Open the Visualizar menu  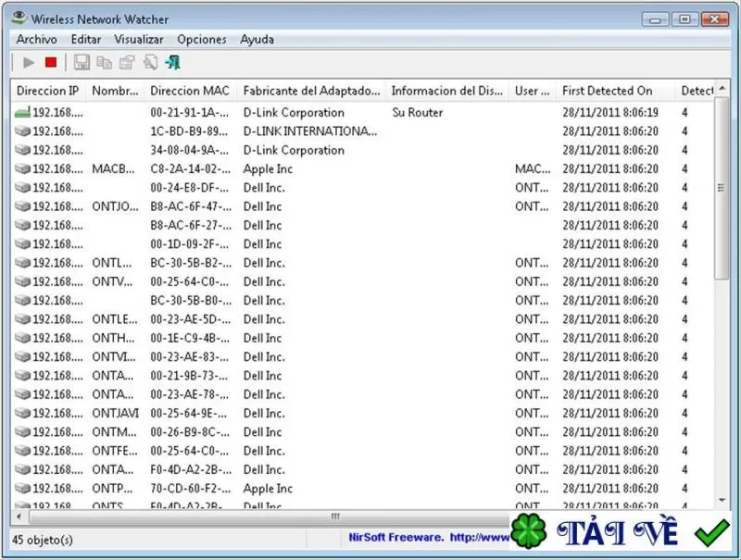pos(139,39)
